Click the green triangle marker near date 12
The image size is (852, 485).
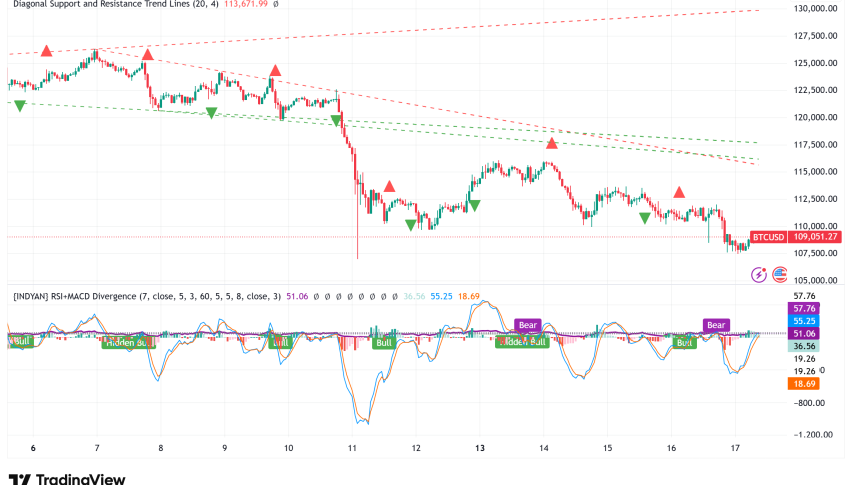point(411,225)
